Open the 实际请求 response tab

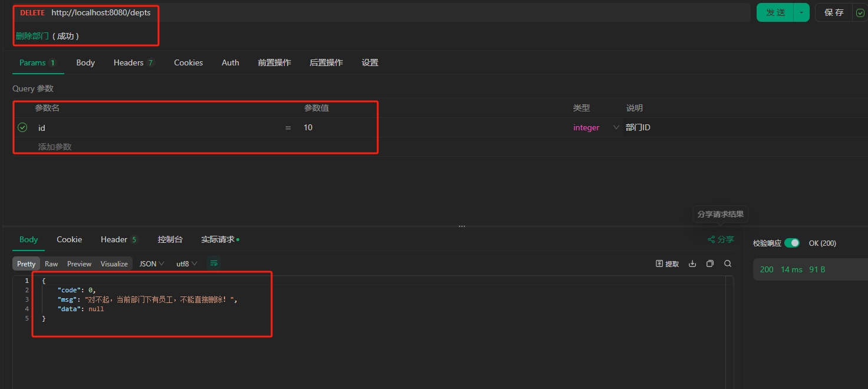(x=219, y=239)
